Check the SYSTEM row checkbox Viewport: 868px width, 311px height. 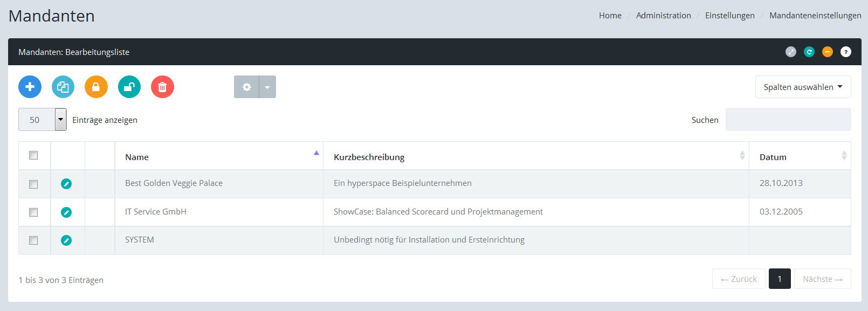[x=33, y=240]
